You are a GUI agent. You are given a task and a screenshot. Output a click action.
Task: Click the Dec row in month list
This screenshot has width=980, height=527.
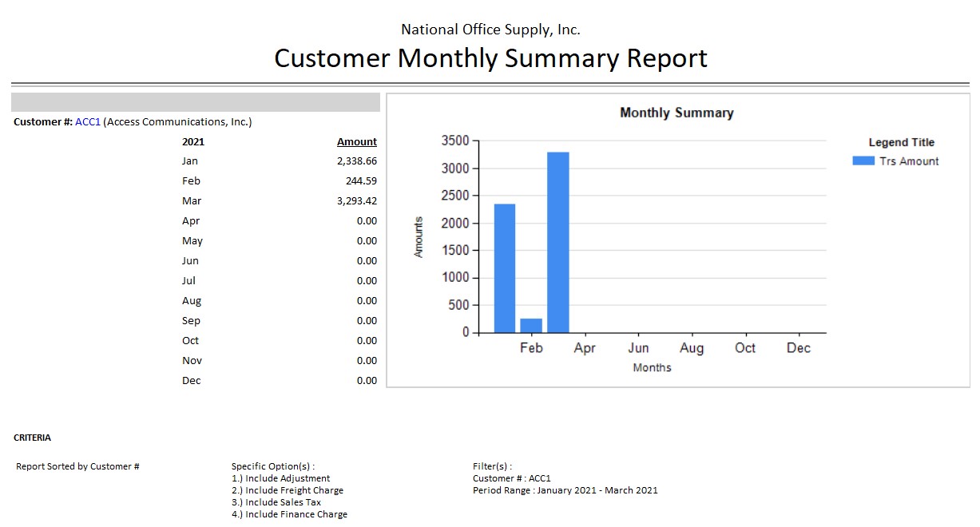[192, 381]
